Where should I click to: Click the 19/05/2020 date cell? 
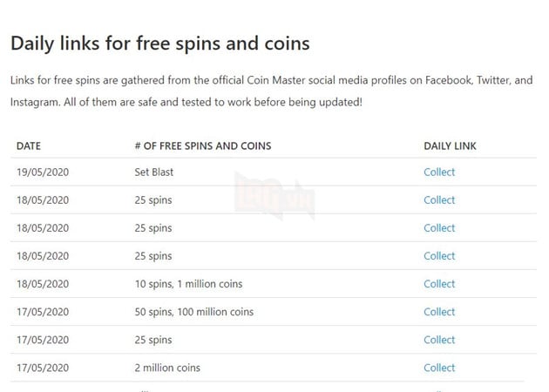(43, 172)
